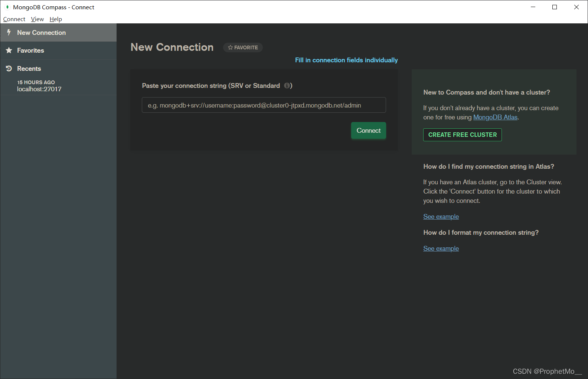Click Fill in connection fields individually link
Viewport: 588px width, 379px height.
(346, 60)
